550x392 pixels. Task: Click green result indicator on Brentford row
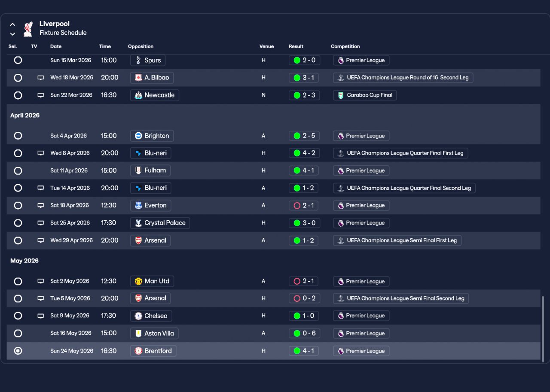click(297, 351)
